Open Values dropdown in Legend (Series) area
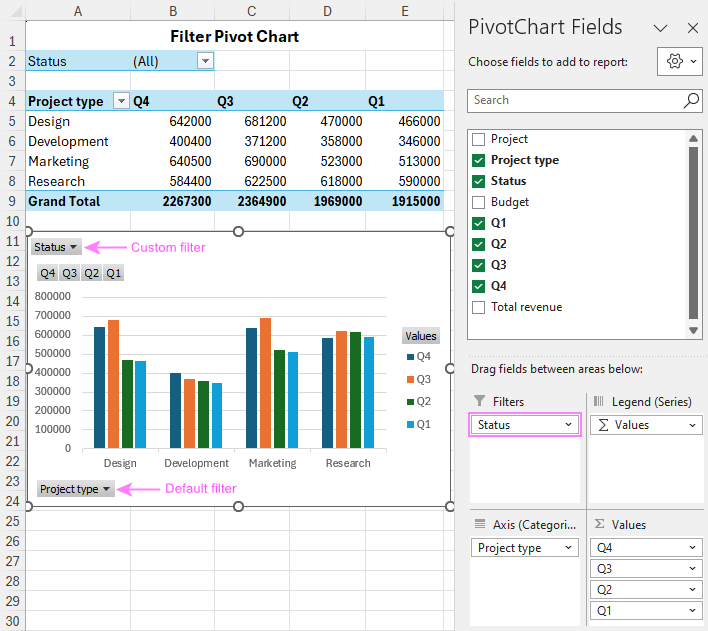Viewport: 708px width, 631px height. point(692,425)
